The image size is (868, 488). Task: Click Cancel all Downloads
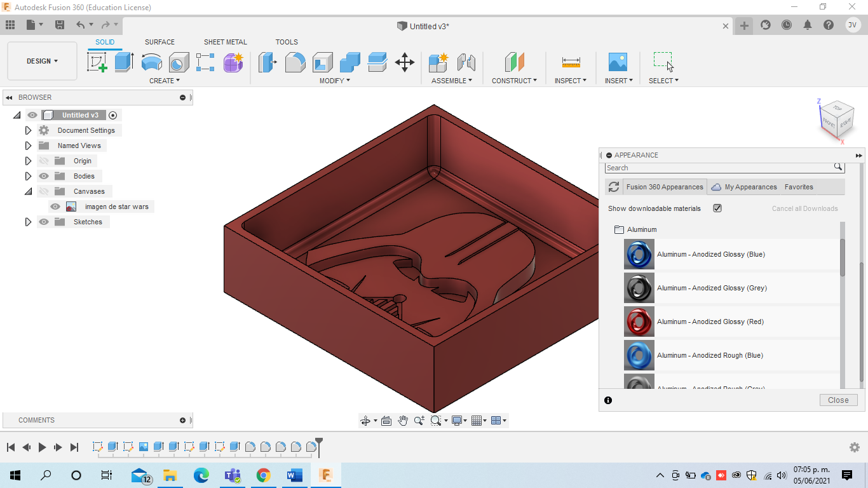click(804, 208)
